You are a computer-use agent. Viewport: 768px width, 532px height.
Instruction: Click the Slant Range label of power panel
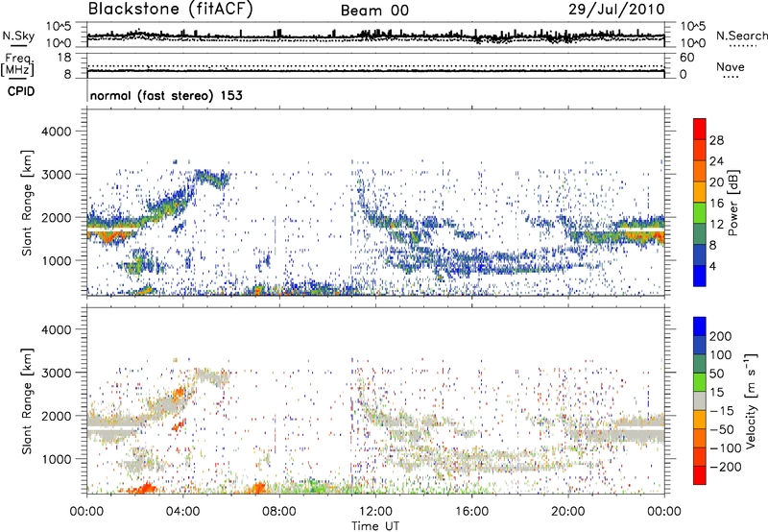[27, 203]
